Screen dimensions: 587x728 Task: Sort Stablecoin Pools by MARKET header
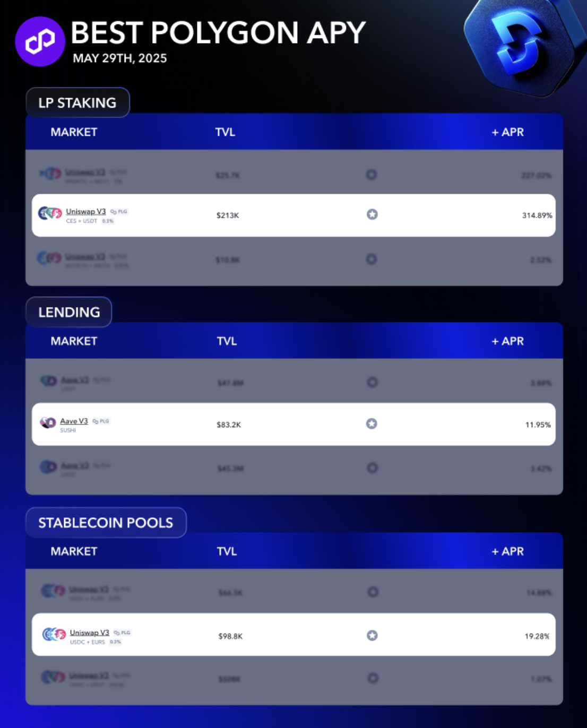click(74, 551)
